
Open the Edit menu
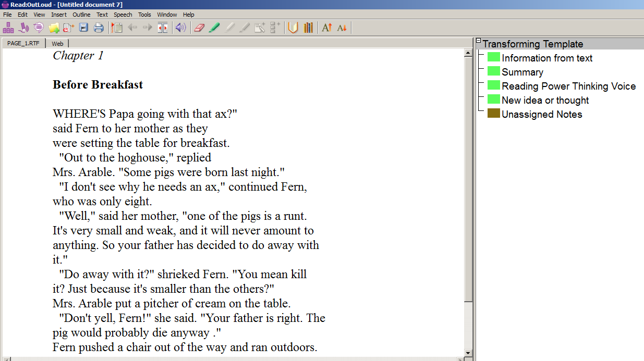pyautogui.click(x=23, y=15)
